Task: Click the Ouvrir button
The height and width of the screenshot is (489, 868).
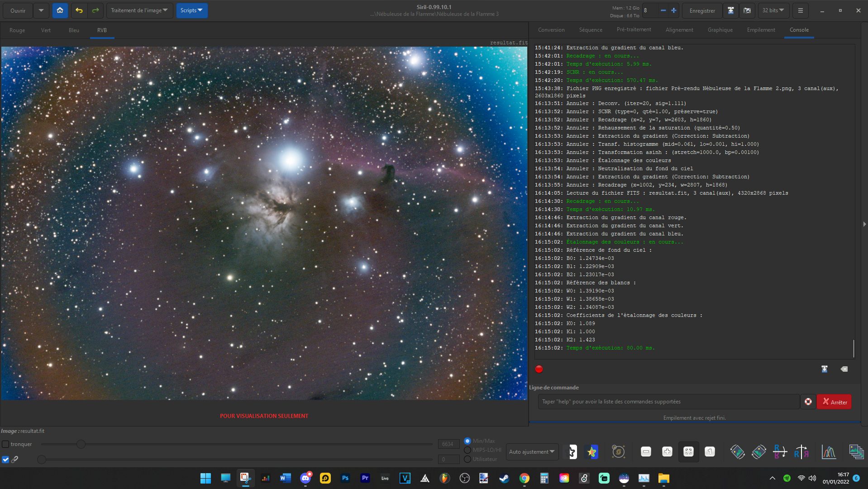Action: [18, 10]
